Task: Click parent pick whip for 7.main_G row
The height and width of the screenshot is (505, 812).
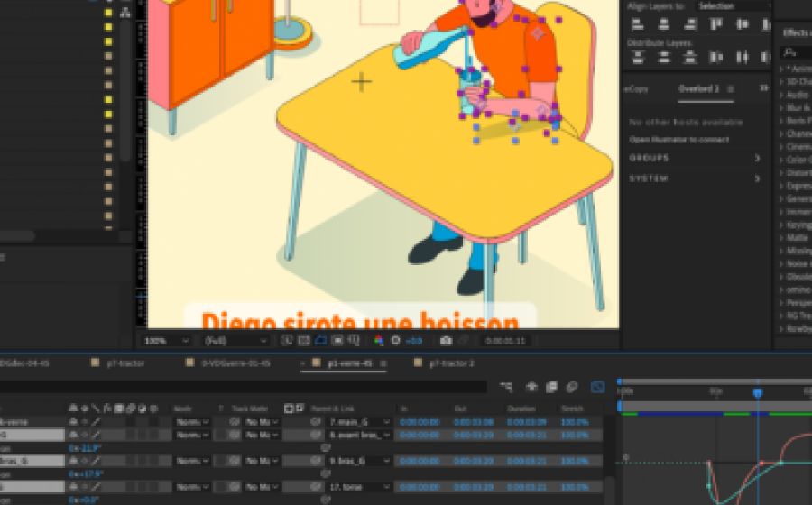Action: click(316, 422)
